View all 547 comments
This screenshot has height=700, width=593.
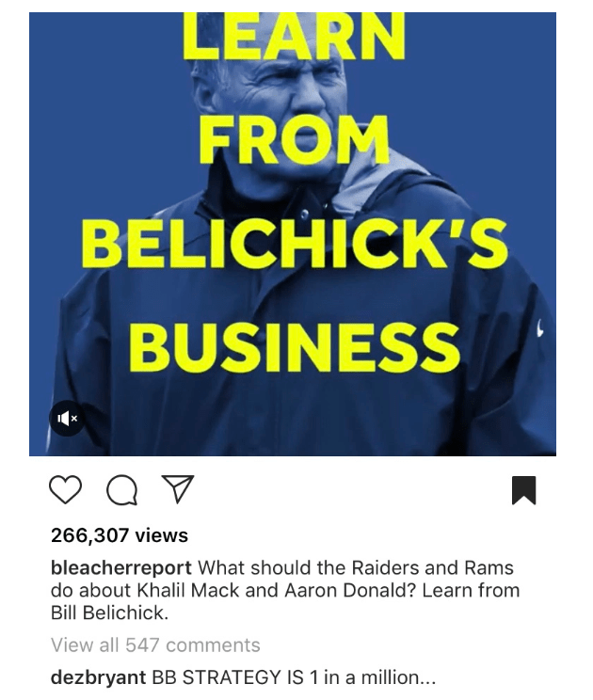155,645
